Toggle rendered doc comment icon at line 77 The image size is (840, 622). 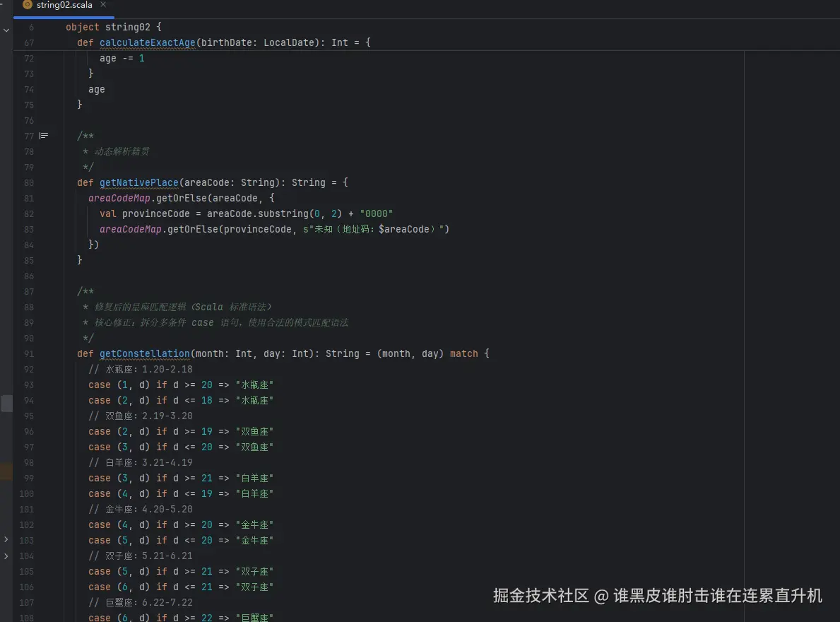(44, 136)
